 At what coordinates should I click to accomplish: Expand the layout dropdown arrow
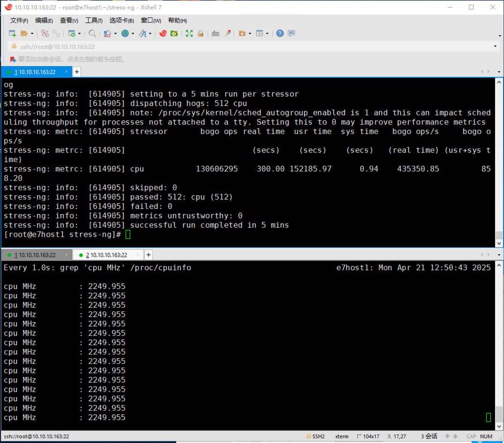[x=267, y=33]
